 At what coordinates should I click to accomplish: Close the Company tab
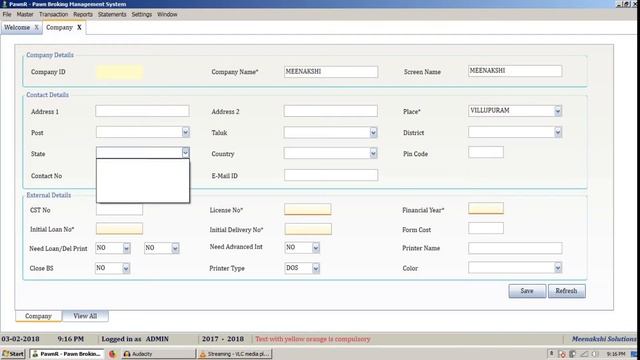79,27
